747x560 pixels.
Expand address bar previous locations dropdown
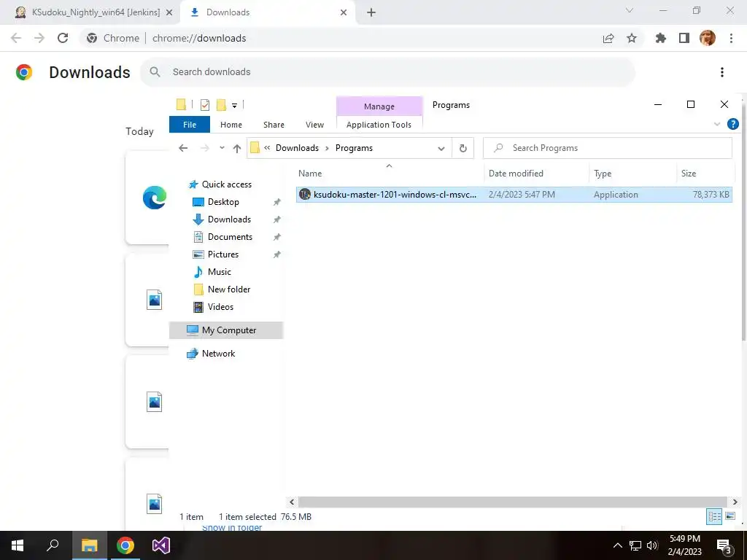point(441,149)
